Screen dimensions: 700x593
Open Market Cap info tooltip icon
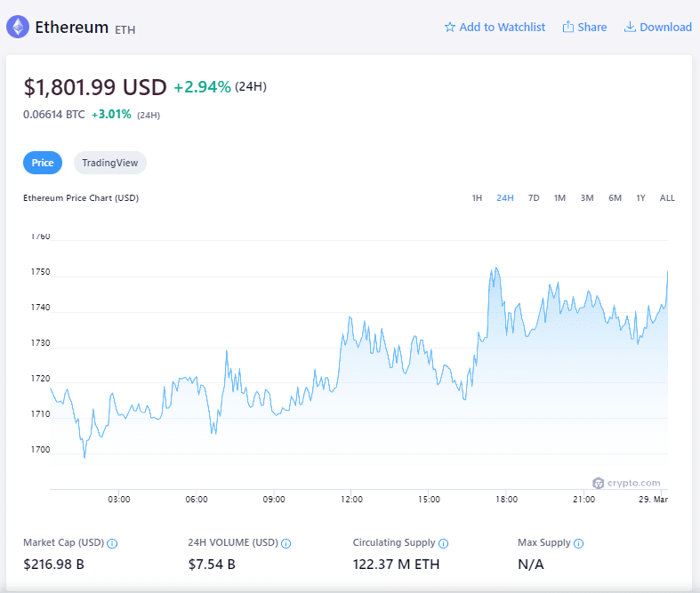[113, 543]
